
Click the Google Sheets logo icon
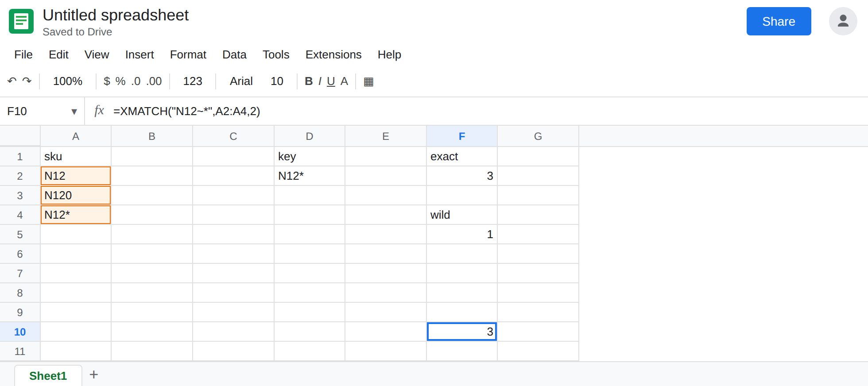tap(21, 21)
